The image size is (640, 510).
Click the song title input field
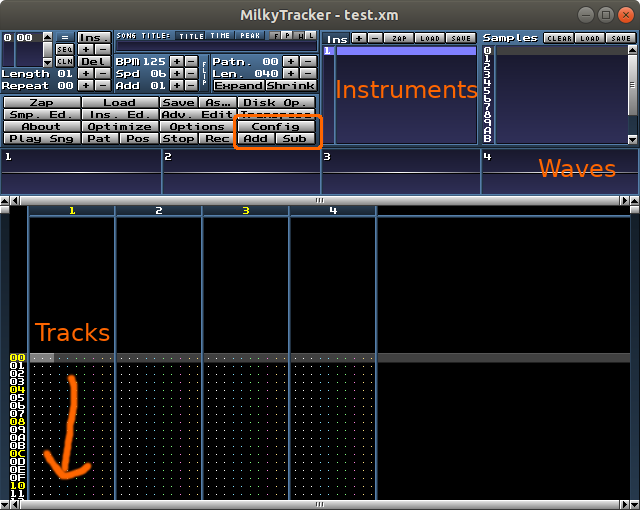click(216, 46)
